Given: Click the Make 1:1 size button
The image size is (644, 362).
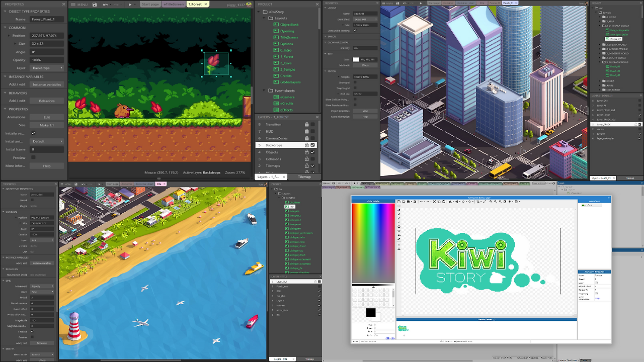Looking at the screenshot, I should tap(47, 125).
